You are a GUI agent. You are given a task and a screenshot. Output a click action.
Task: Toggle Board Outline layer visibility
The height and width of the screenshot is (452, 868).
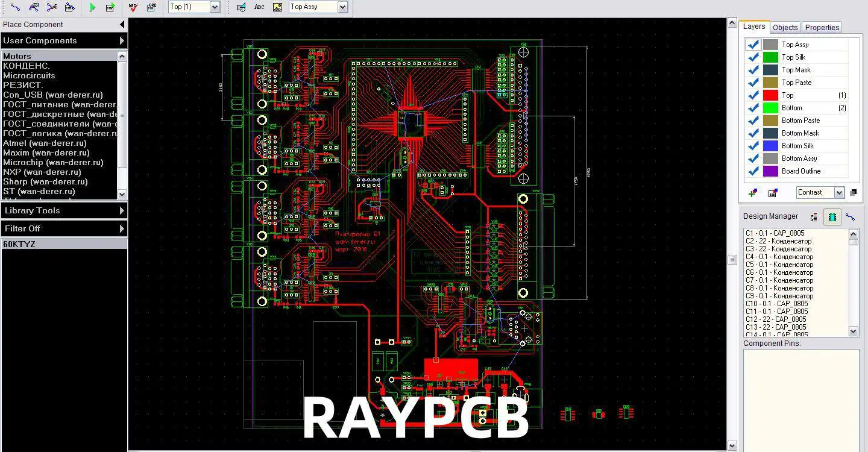(x=753, y=171)
